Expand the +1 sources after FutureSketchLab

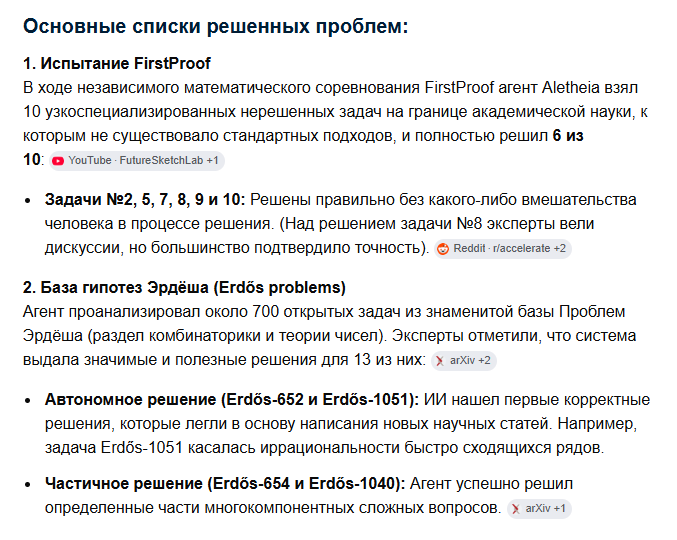[x=212, y=161]
